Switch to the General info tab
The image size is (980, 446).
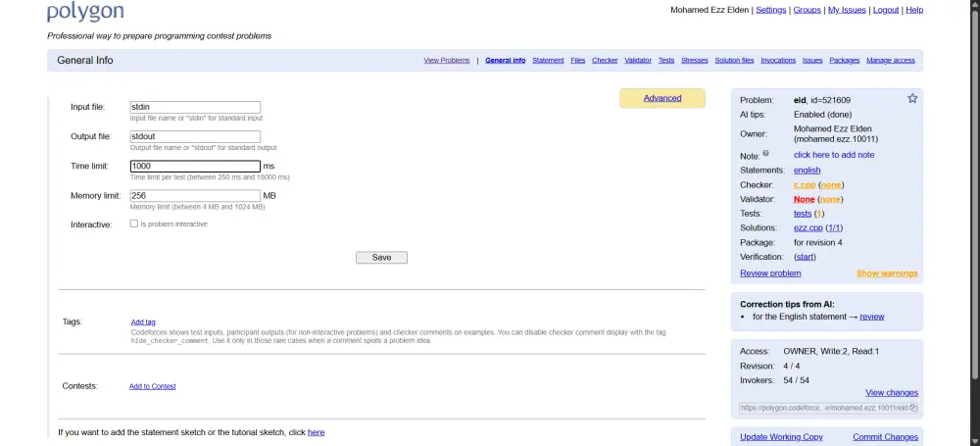(505, 61)
